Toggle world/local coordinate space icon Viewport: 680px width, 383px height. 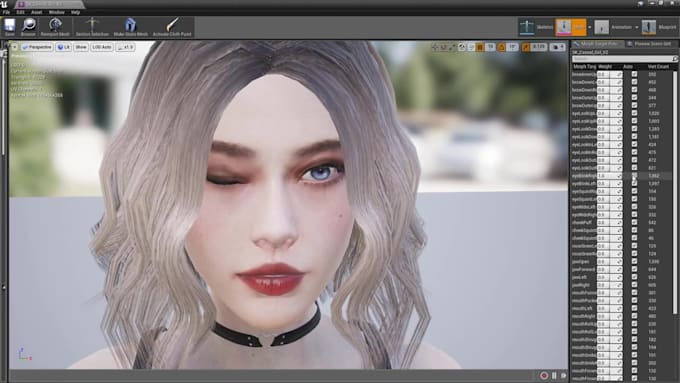462,47
